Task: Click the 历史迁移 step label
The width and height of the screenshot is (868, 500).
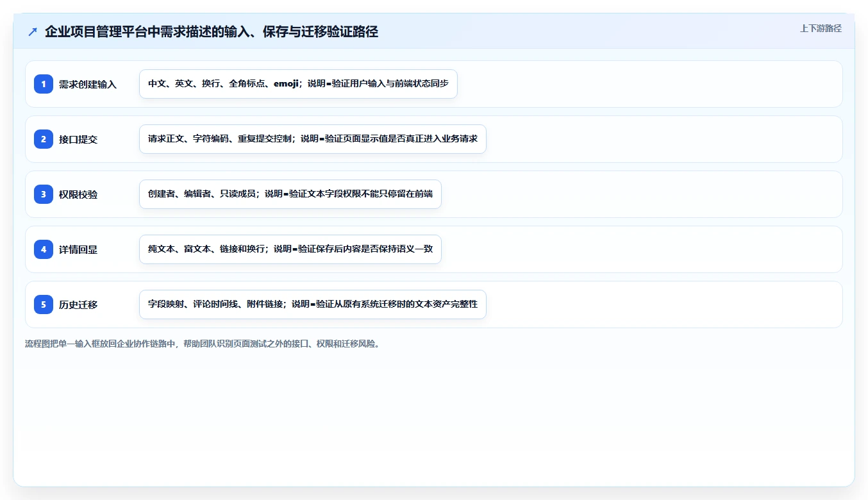Action: point(78,304)
